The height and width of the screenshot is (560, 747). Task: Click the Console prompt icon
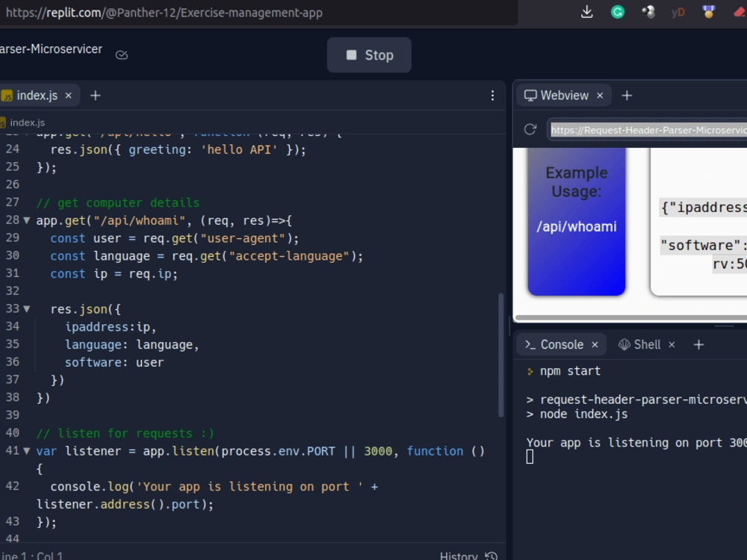530,345
